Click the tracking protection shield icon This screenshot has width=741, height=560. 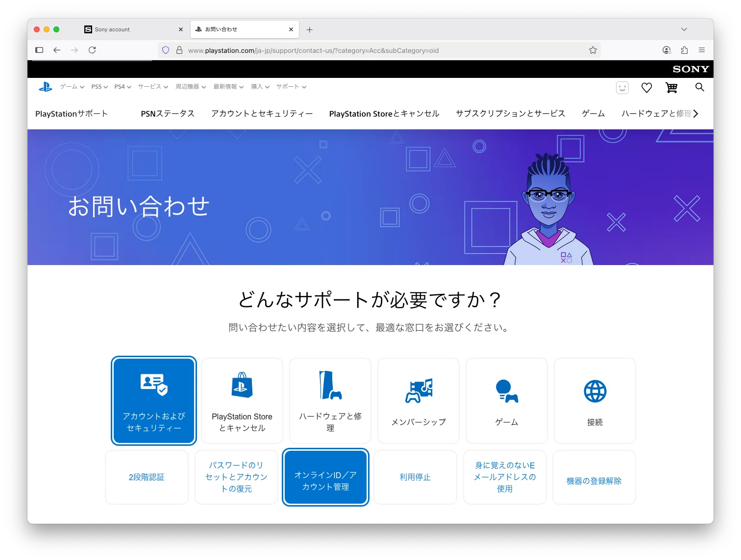coord(166,50)
